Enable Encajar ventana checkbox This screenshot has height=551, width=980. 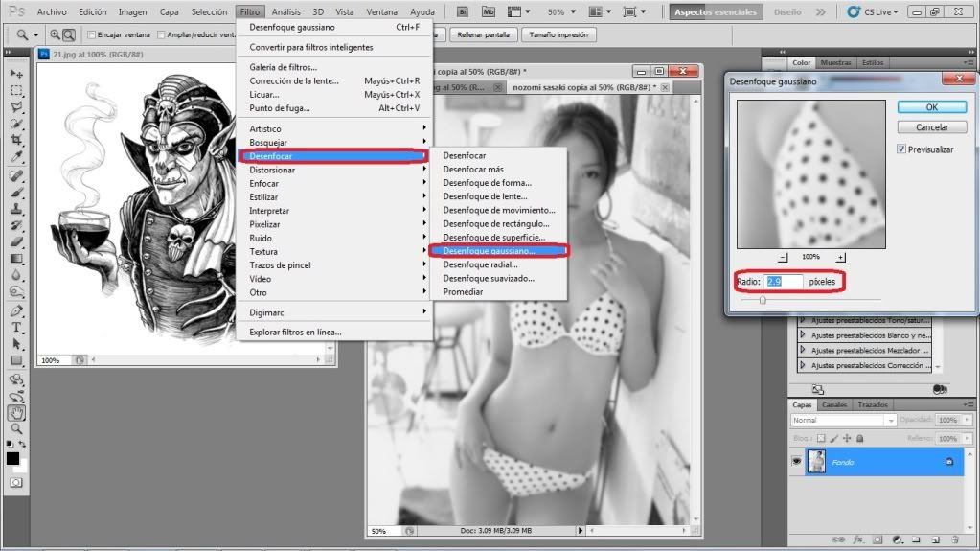tap(91, 35)
